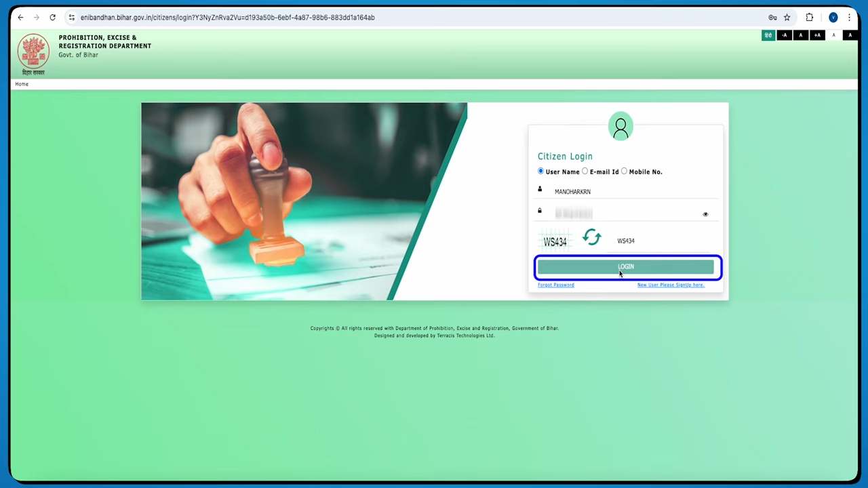The width and height of the screenshot is (868, 488).
Task: Show password using the eye icon
Action: coord(705,214)
